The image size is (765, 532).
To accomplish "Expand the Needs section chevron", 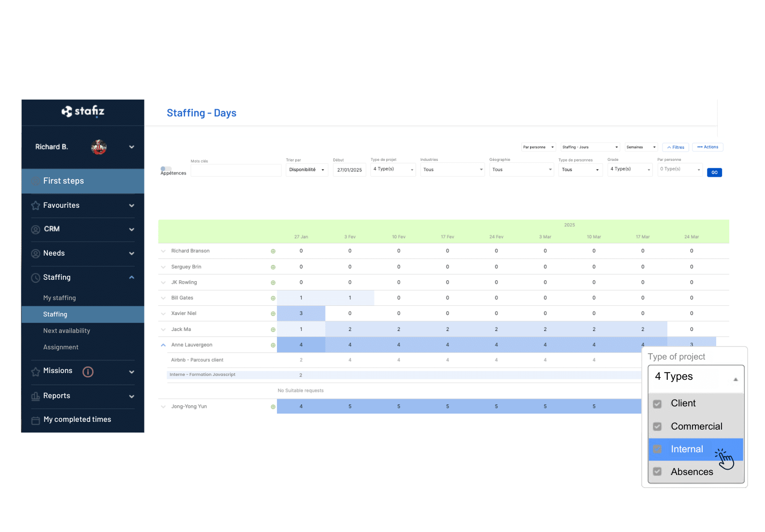I will [x=131, y=253].
